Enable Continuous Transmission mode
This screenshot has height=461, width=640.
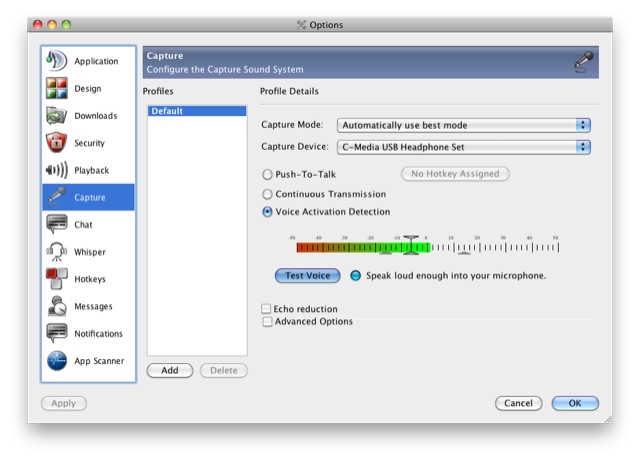point(267,193)
